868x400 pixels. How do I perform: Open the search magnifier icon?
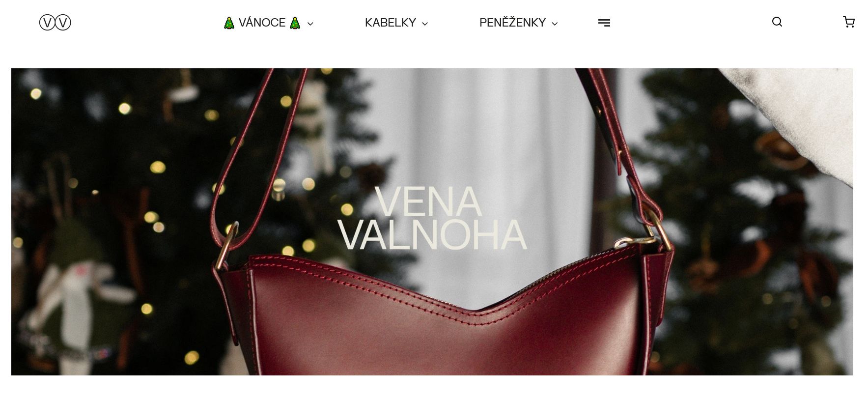coord(777,22)
